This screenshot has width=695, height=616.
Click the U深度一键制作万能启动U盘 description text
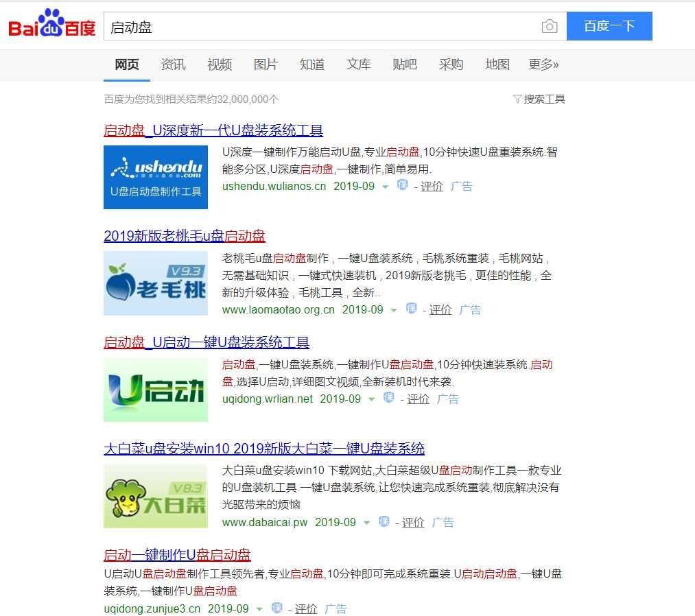[x=390, y=161]
